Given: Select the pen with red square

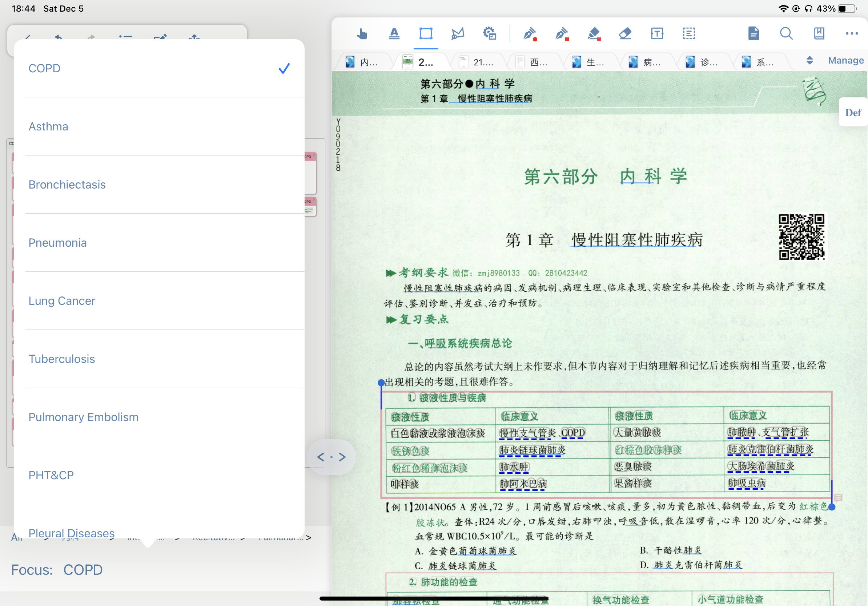Looking at the screenshot, I should click(562, 34).
